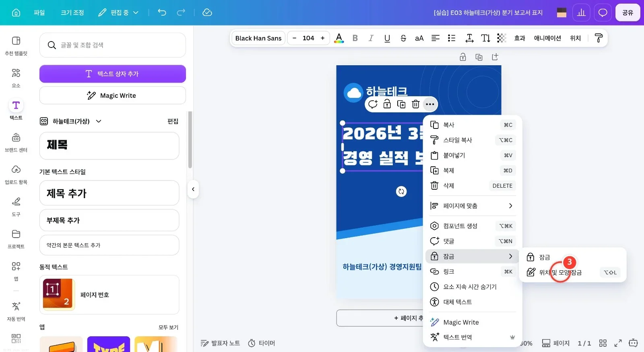Screen dimensions: 644x352
Task: Select 링크 in context menu
Action: pos(473,271)
